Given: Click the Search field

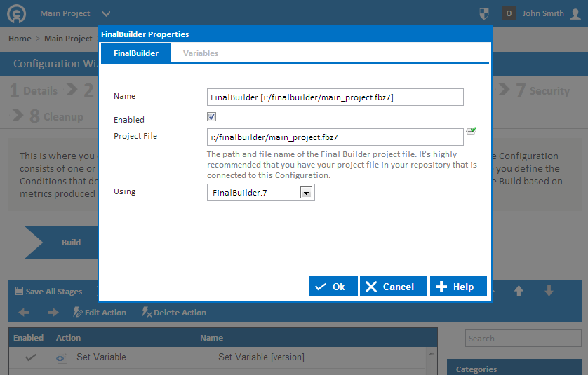Looking at the screenshot, I should [523, 339].
